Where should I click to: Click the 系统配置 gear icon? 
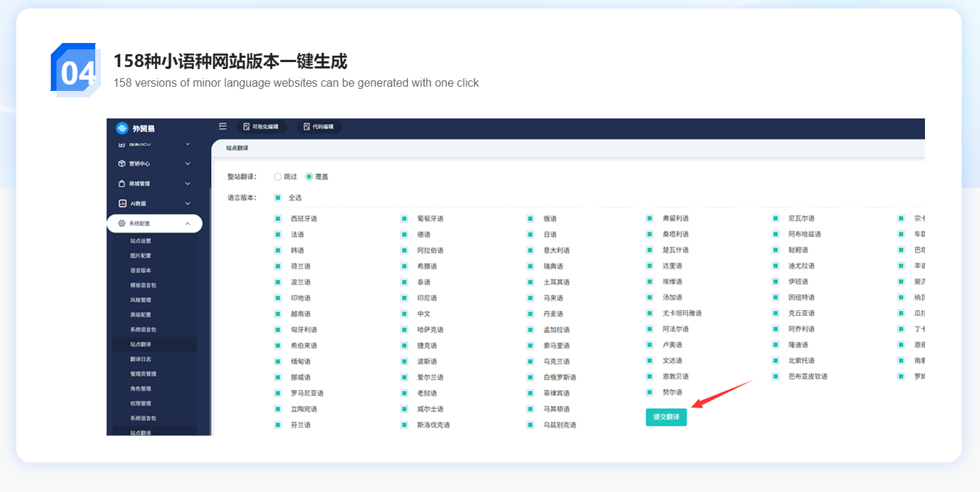click(x=122, y=223)
